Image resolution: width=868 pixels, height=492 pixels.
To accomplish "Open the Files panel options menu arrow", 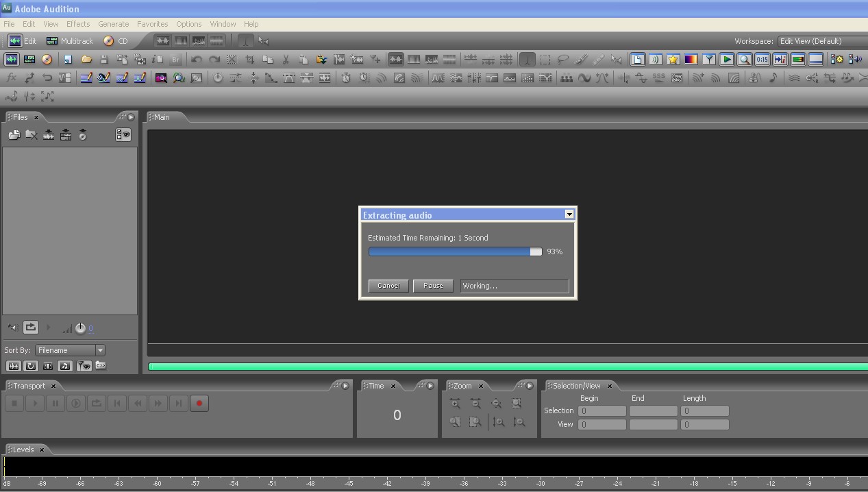I will tap(131, 117).
